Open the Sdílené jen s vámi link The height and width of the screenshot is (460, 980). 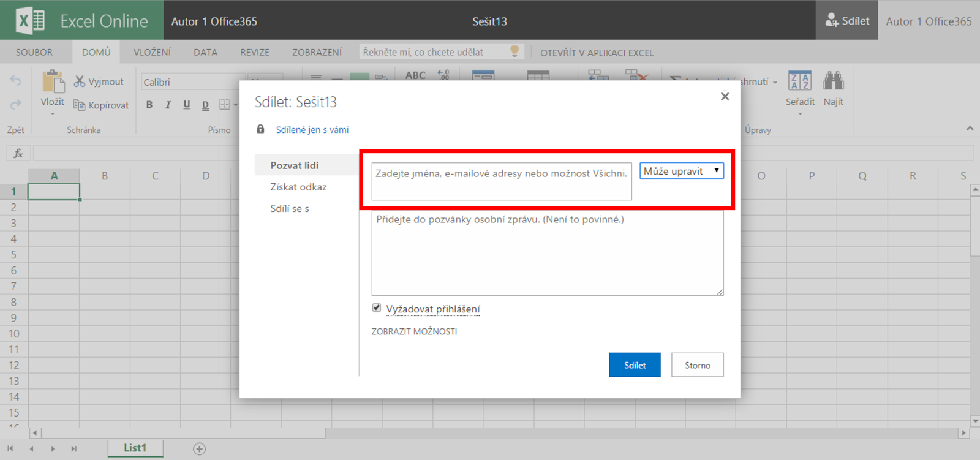312,130
